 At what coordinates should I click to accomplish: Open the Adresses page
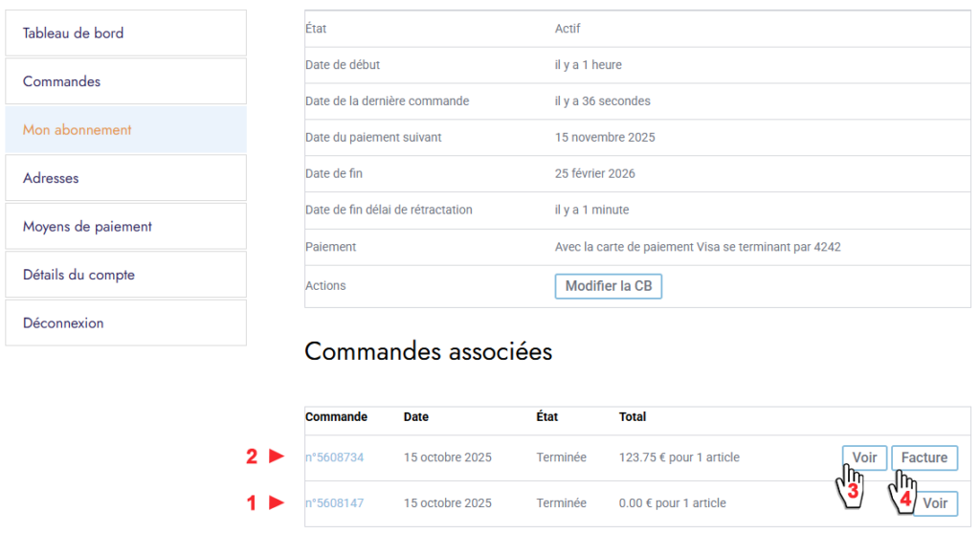click(x=125, y=178)
